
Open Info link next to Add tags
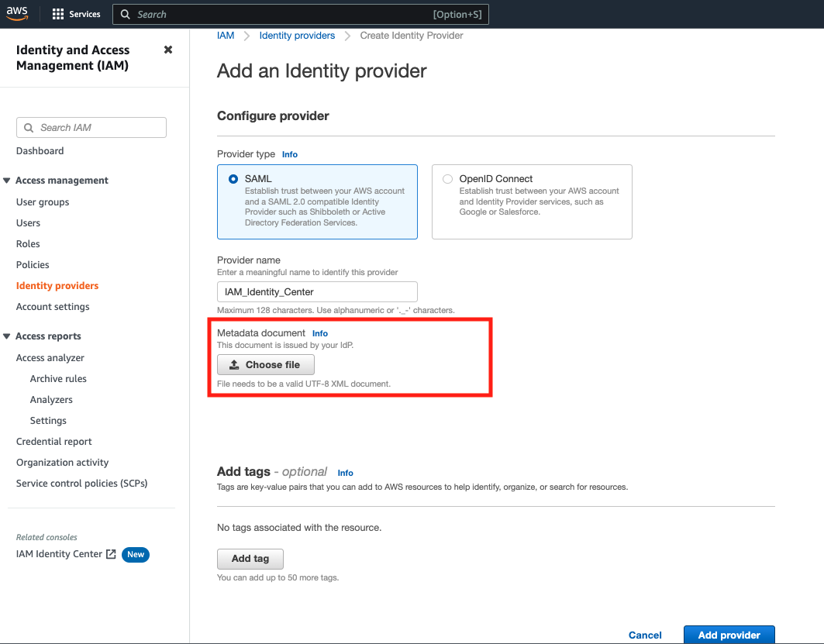345,473
